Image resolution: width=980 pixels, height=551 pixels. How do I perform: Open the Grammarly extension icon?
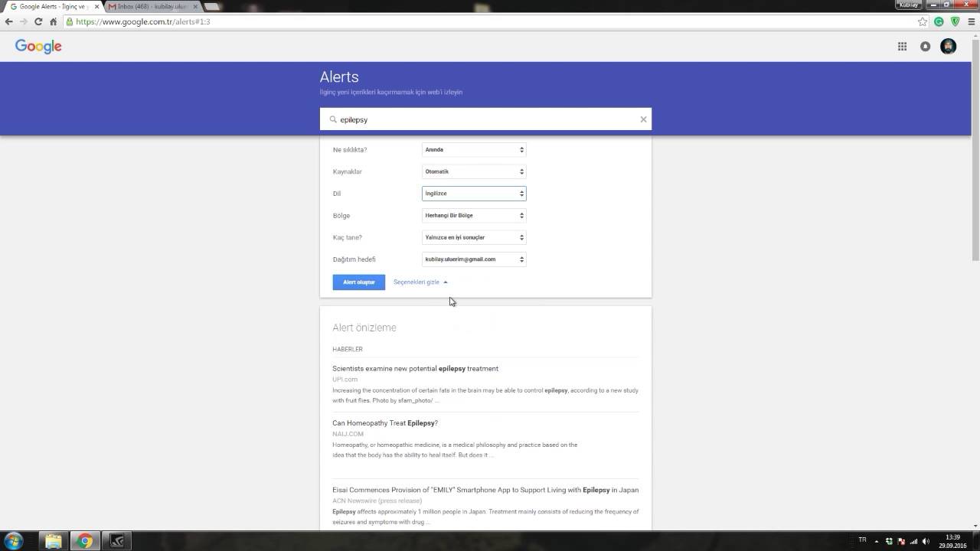pos(939,21)
